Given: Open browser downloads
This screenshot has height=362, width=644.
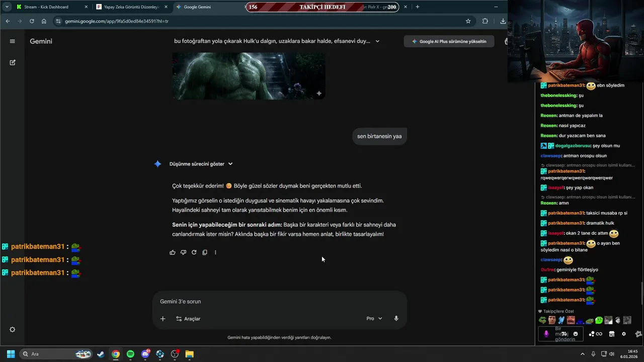Looking at the screenshot, I should (503, 21).
